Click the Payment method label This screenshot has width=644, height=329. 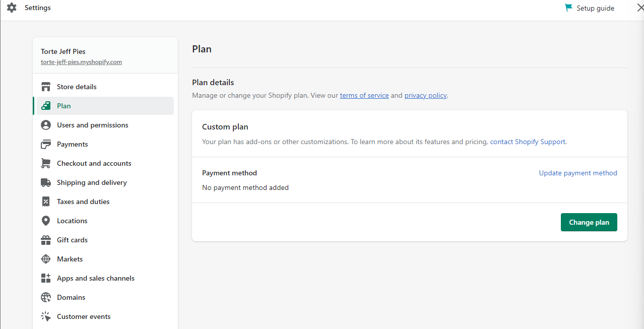pos(229,173)
